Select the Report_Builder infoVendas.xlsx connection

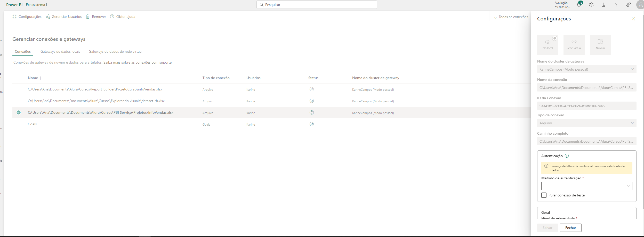coord(95,89)
